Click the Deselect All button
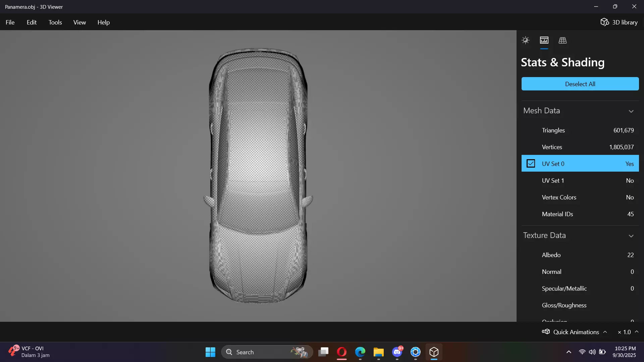Screen dimensions: 644x362 [x=580, y=84]
